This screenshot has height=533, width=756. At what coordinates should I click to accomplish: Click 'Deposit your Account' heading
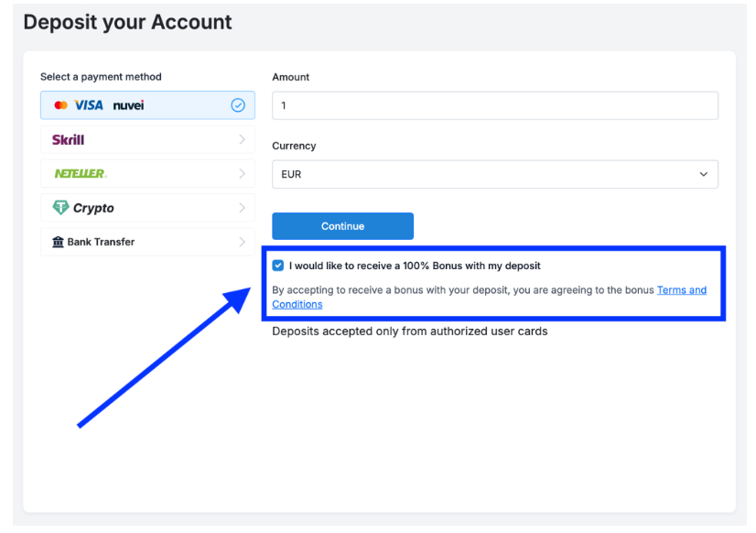tap(127, 22)
